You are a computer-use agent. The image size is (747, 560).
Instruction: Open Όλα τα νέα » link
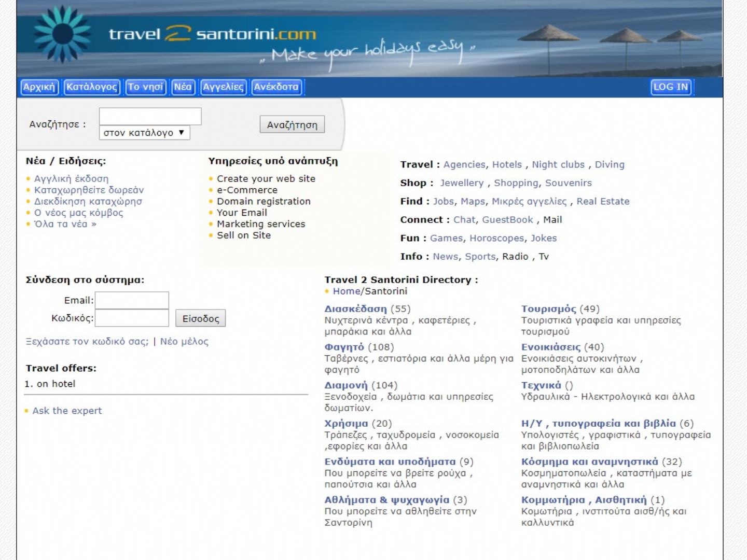click(65, 225)
